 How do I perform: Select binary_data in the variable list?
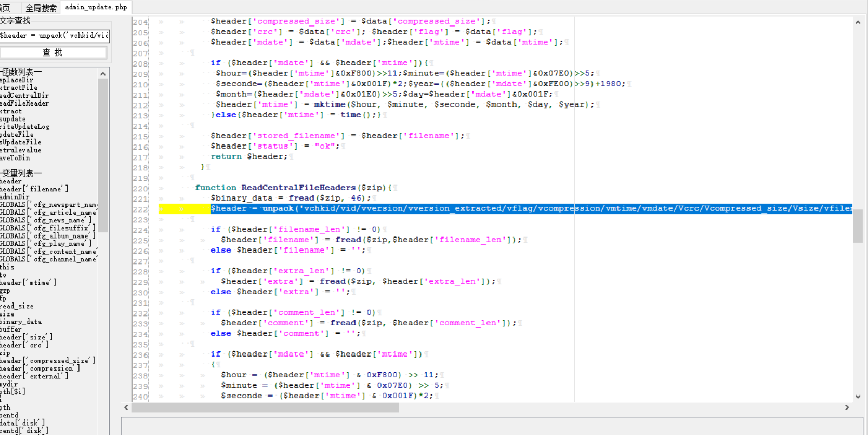tap(21, 322)
